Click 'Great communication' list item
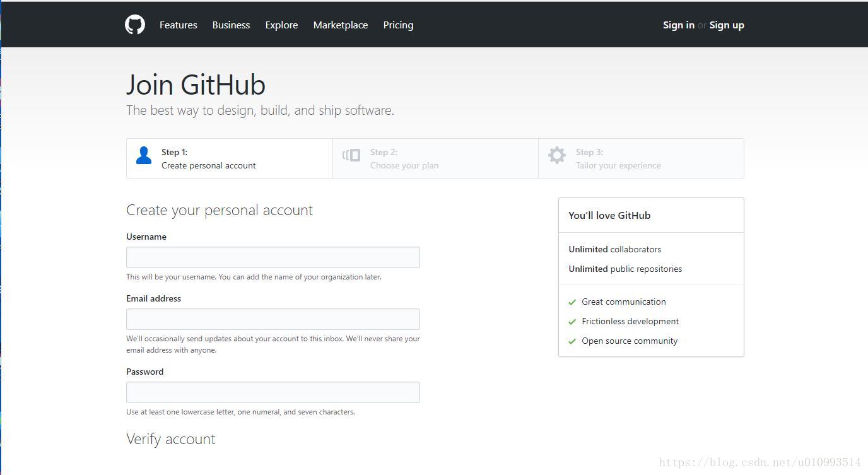This screenshot has height=475, width=868. pos(624,302)
